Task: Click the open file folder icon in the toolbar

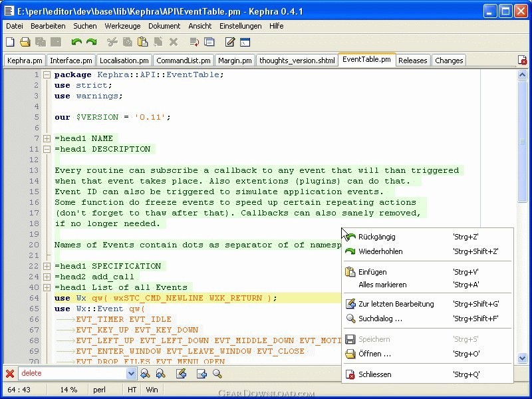Action: (25, 42)
